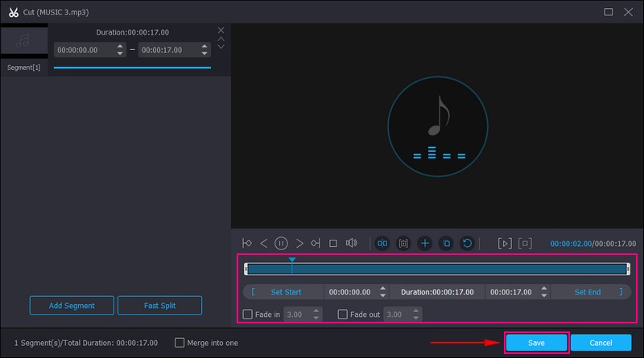Jump to segment start with first-frame icon
Viewport: 644px width, 358px height.
[x=247, y=243]
